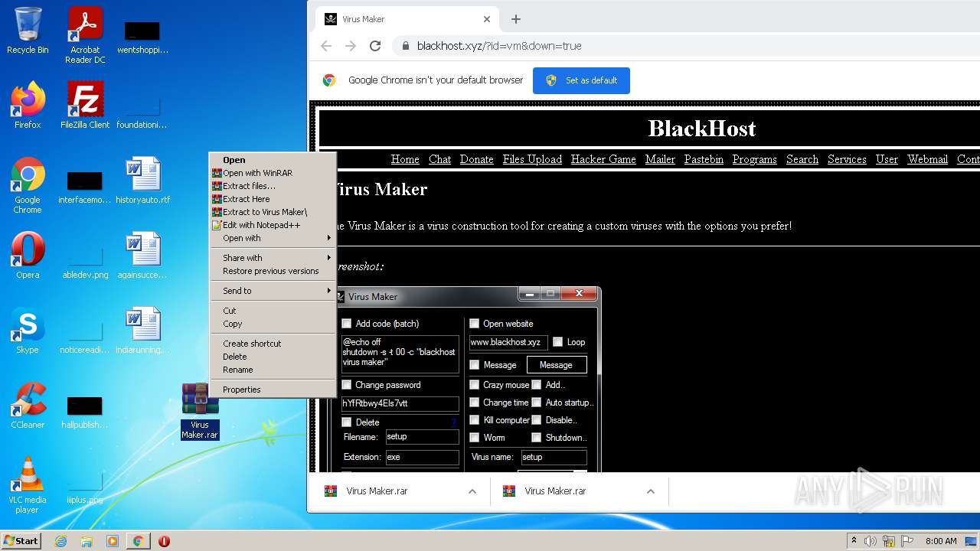Screen dimensions: 980x551
Task: Toggle the Worm checkbox
Action: pos(475,438)
